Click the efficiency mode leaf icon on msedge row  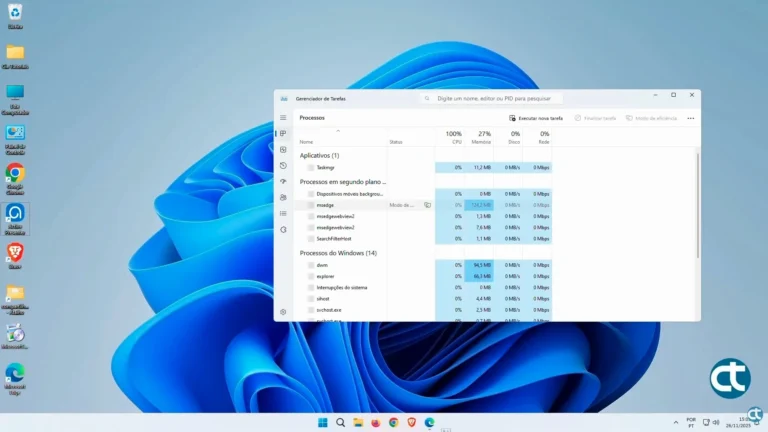pyautogui.click(x=428, y=205)
